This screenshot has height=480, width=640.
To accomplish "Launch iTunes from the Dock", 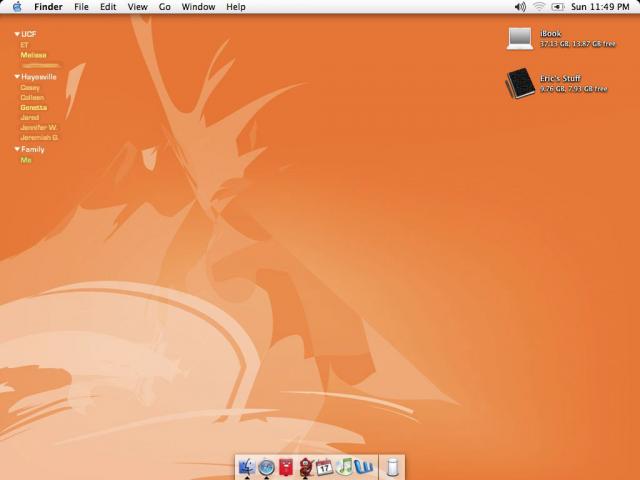I will pyautogui.click(x=344, y=467).
